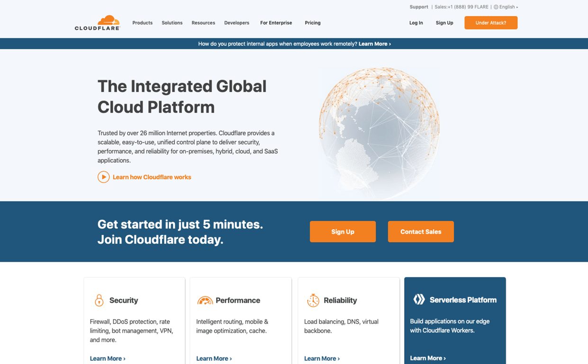588x364 pixels.
Task: Click Learn More under Reliability
Action: (322, 358)
